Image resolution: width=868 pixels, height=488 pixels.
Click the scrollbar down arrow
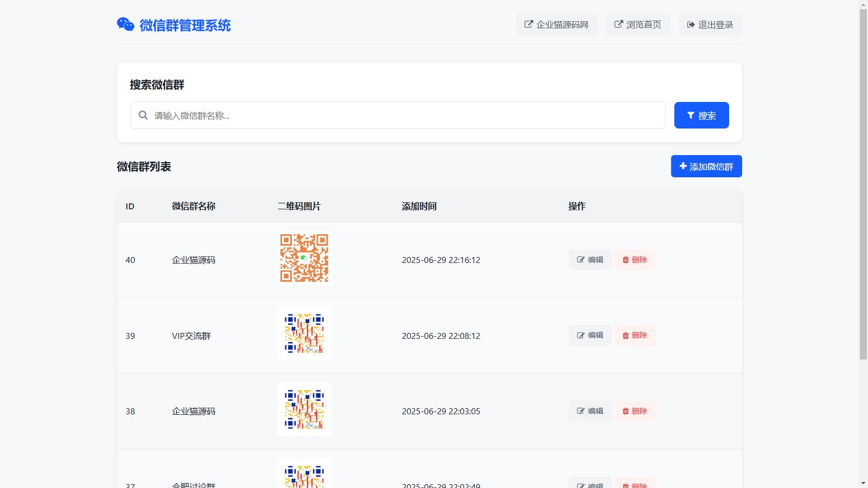863,483
